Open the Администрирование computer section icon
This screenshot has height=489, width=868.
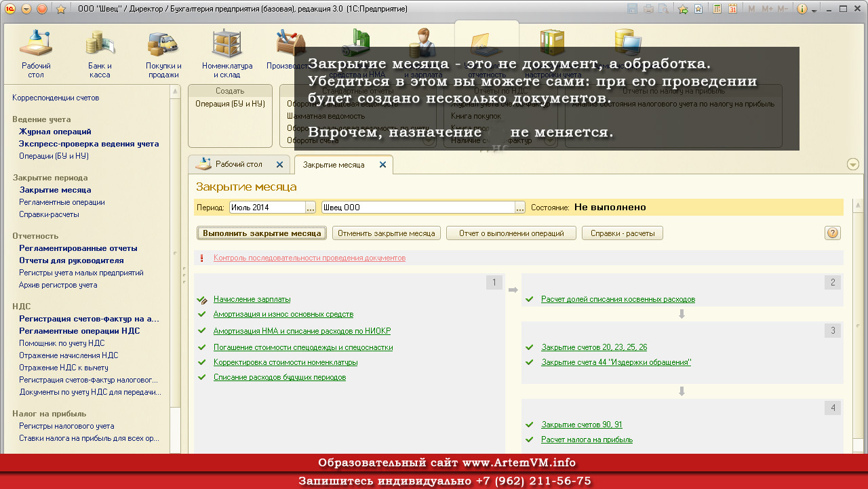coord(628,42)
